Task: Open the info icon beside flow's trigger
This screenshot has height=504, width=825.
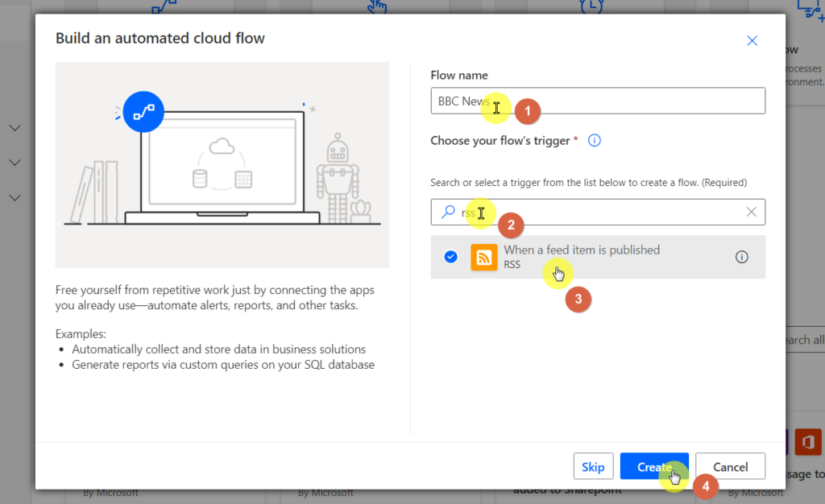Action: [594, 140]
